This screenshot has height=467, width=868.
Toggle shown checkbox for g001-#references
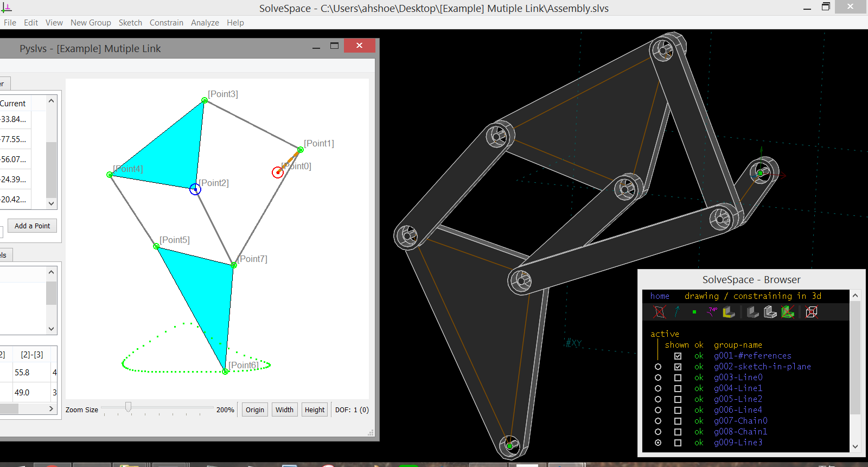coord(678,356)
